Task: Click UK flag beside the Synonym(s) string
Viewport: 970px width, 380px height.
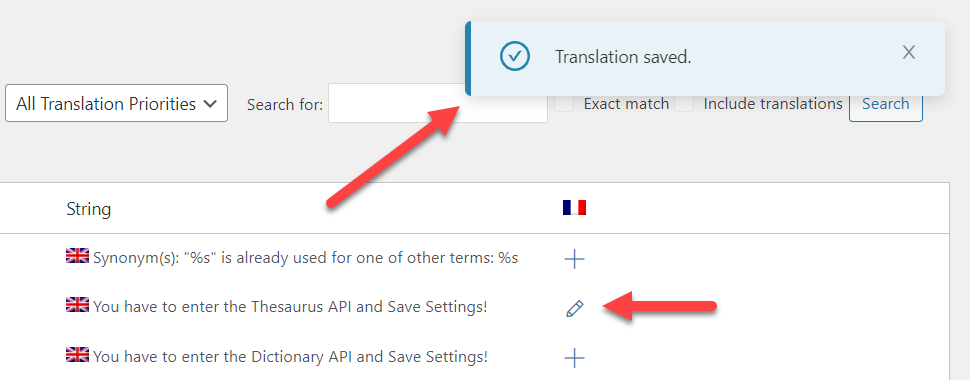Action: tap(77, 256)
